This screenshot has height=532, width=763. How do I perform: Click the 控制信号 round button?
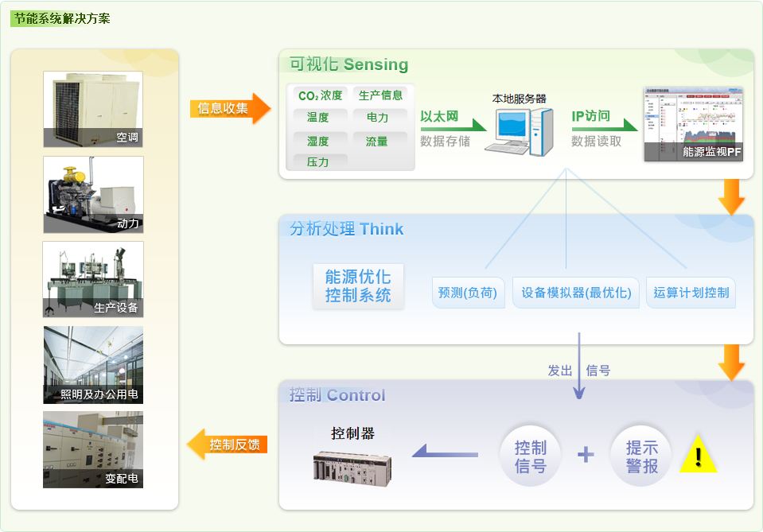click(530, 456)
